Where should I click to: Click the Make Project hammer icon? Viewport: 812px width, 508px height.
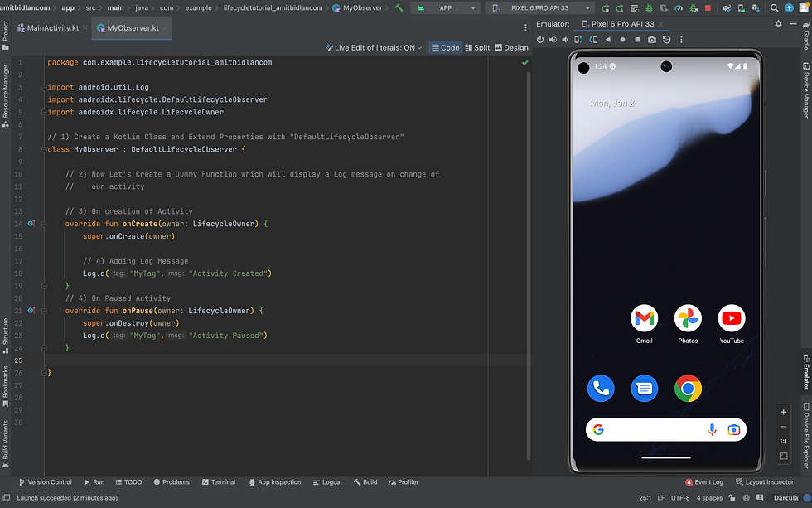(x=399, y=7)
